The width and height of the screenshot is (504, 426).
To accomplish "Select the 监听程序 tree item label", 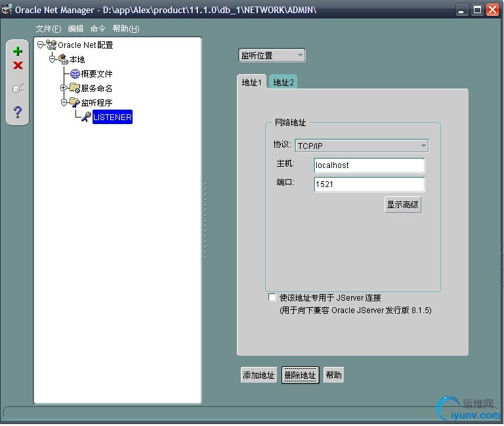I will [96, 102].
